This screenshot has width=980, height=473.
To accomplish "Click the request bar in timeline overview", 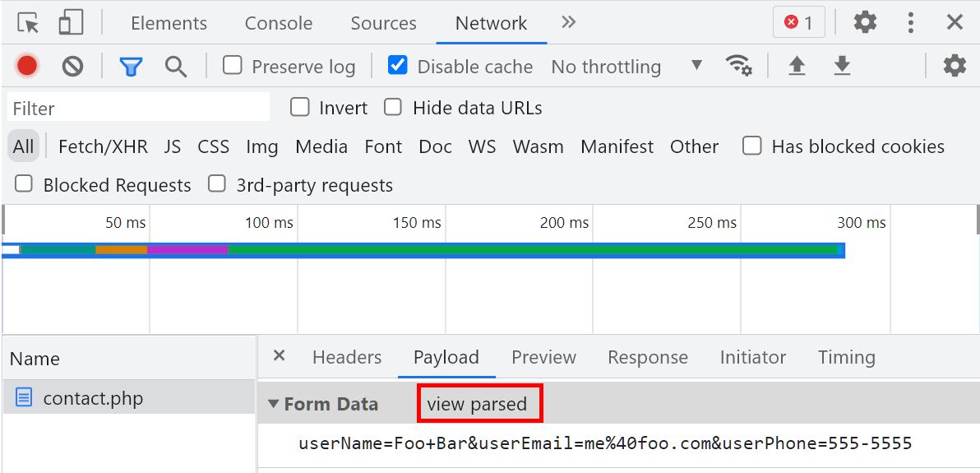I will (x=423, y=250).
